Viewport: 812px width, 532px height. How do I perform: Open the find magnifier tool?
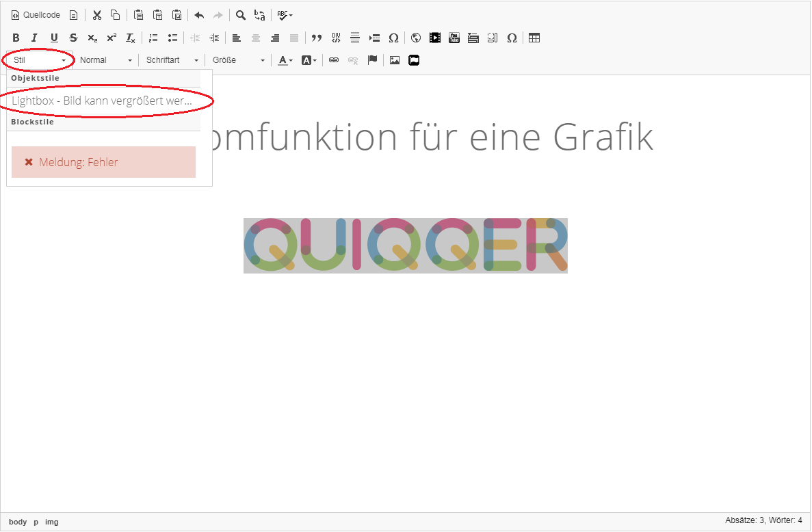tap(241, 15)
